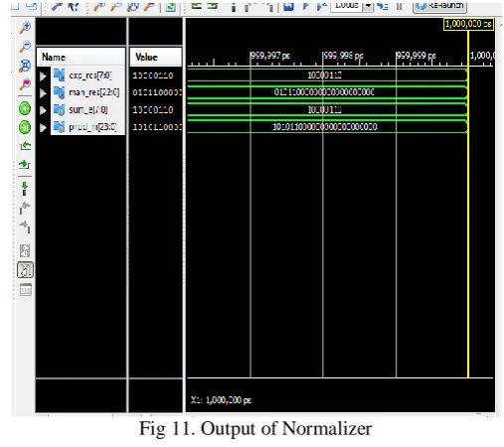Click the step icon beside the pause button
The image size is (504, 447).
pos(383,6)
